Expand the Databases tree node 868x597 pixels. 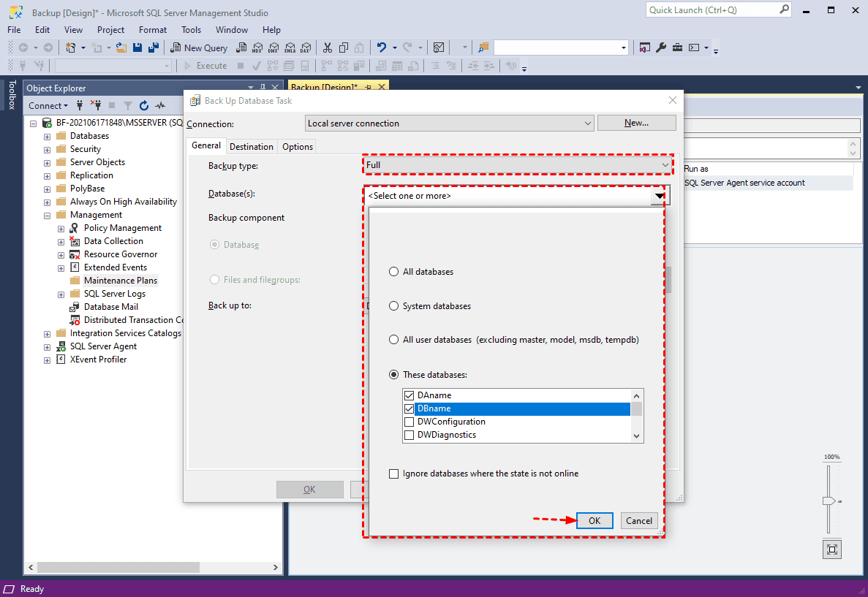point(48,136)
